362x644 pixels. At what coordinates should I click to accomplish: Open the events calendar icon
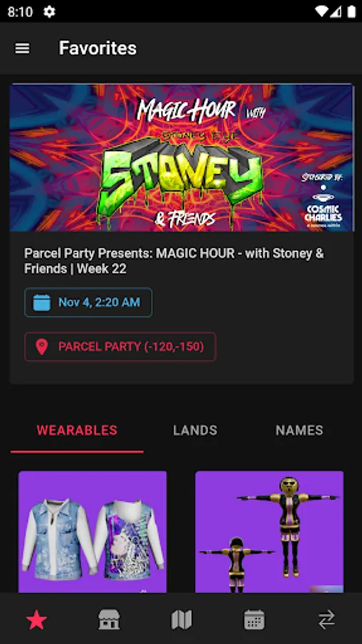254,620
